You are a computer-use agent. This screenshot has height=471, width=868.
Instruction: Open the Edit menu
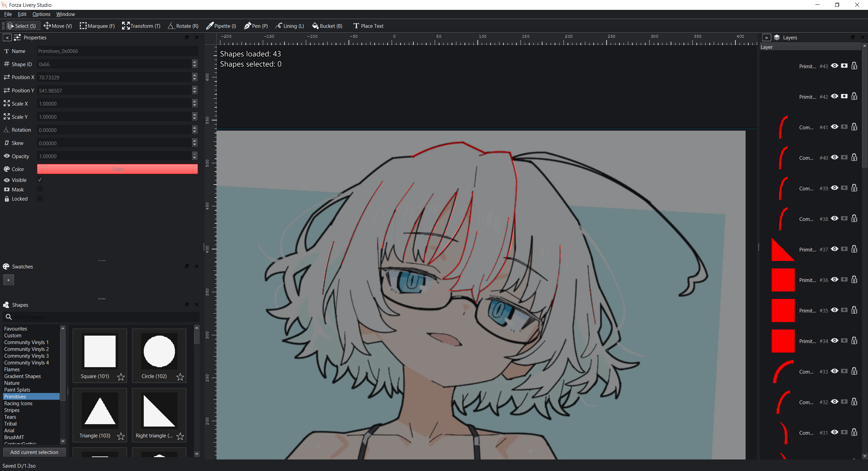(x=22, y=14)
